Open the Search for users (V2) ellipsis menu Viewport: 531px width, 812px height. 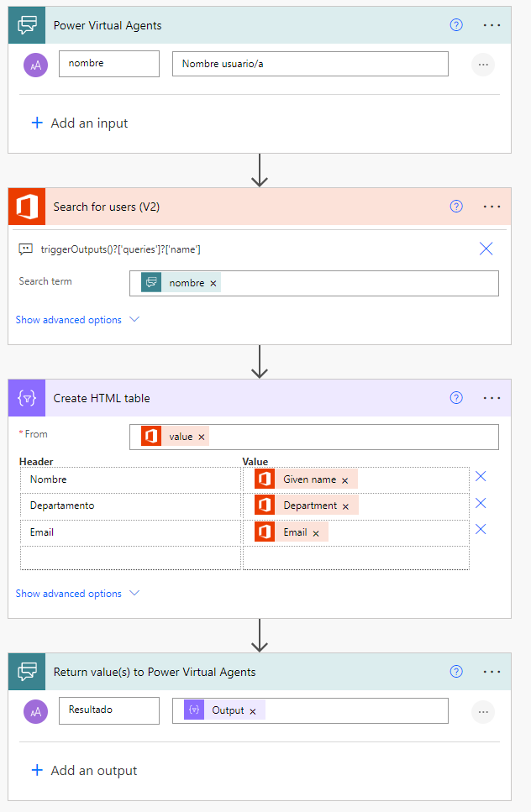tap(492, 207)
